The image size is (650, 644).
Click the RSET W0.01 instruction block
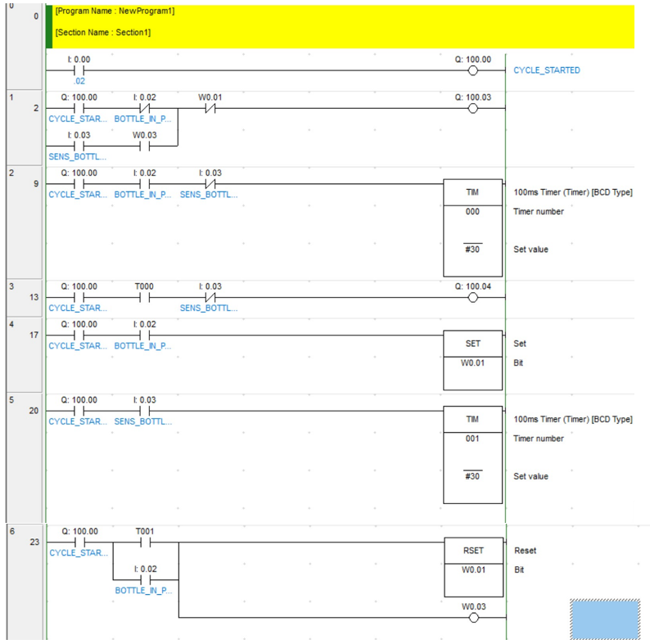pyautogui.click(x=473, y=567)
